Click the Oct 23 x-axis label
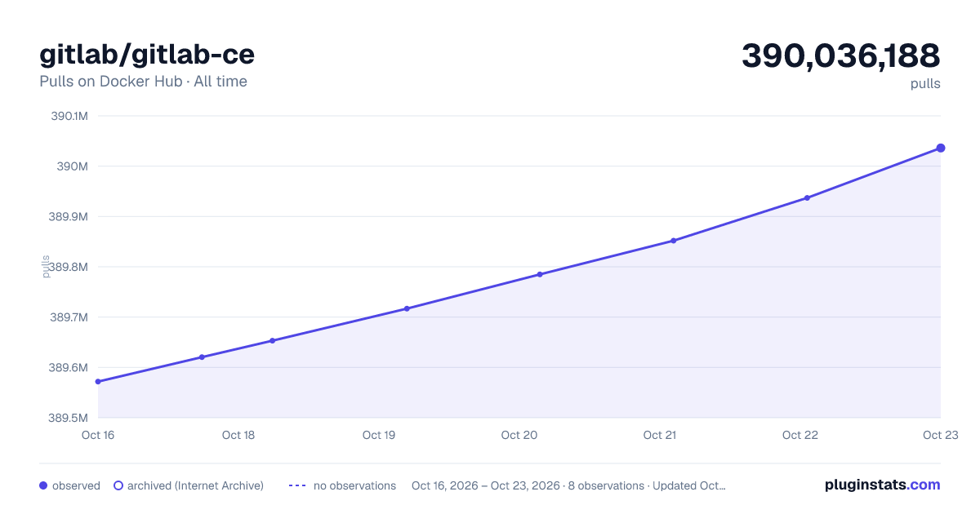The image size is (980, 514). pyautogui.click(x=939, y=435)
